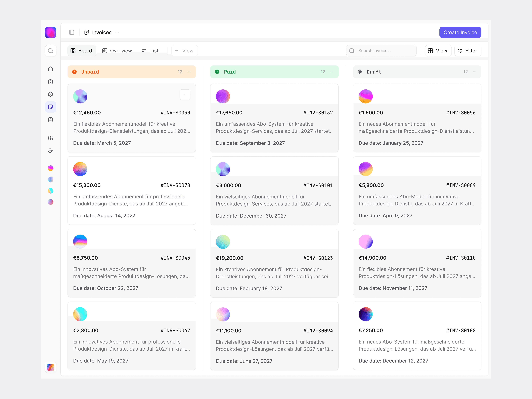Open the Paid column more options
This screenshot has width=532, height=399.
pyautogui.click(x=332, y=72)
